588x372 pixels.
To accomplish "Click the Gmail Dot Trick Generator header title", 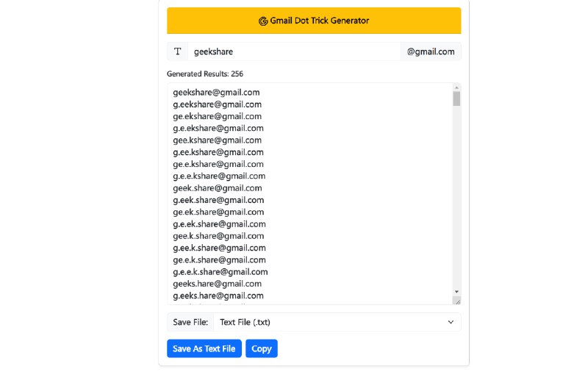I will tap(319, 21).
